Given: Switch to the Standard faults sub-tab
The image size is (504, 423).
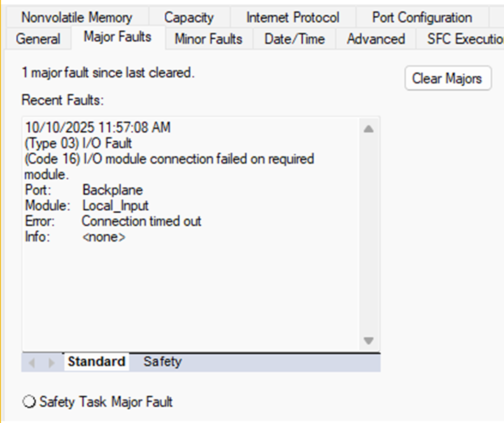Looking at the screenshot, I should pyautogui.click(x=96, y=362).
